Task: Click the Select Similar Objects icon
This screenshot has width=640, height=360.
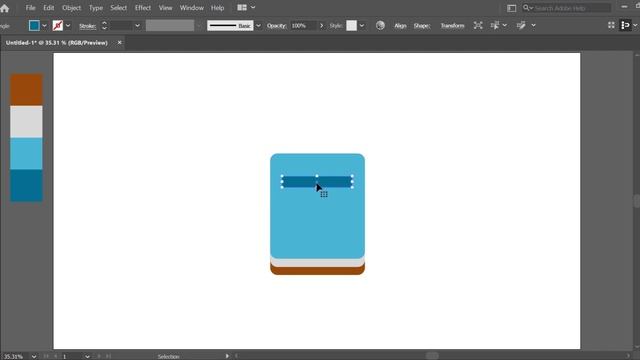Action: (x=495, y=25)
